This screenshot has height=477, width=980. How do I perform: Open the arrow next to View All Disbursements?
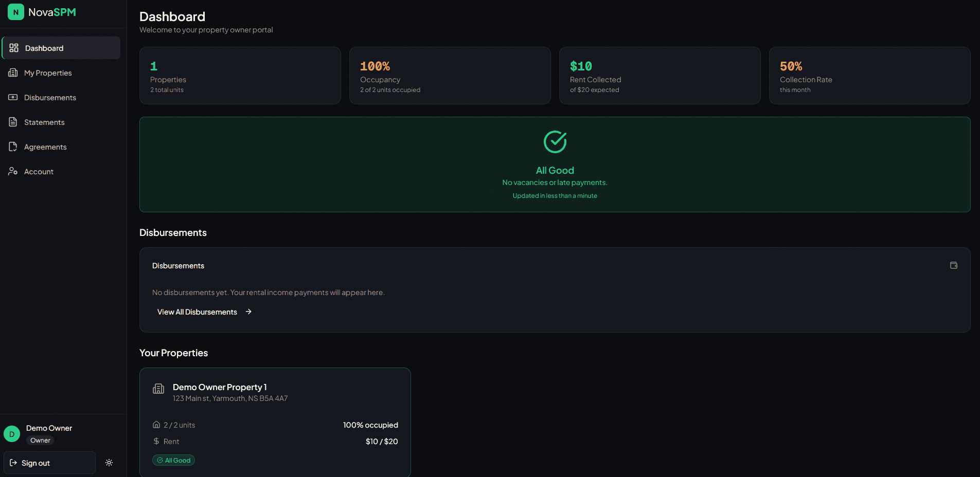click(x=248, y=311)
